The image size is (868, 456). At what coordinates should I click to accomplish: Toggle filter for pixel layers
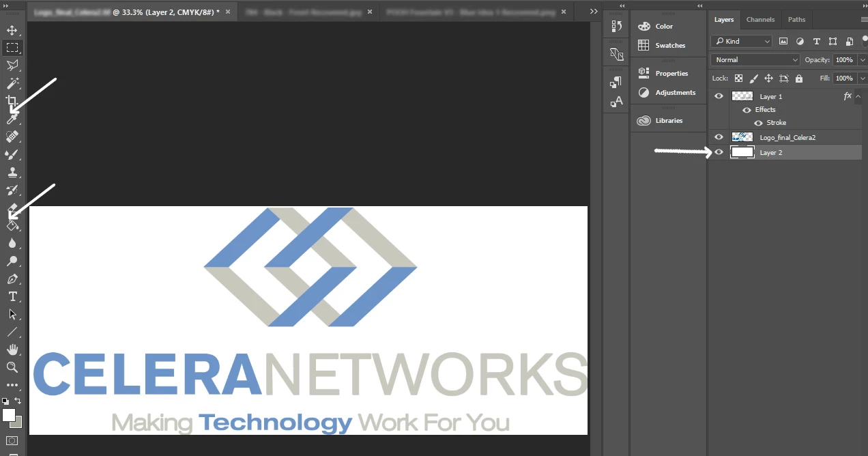[783, 41]
